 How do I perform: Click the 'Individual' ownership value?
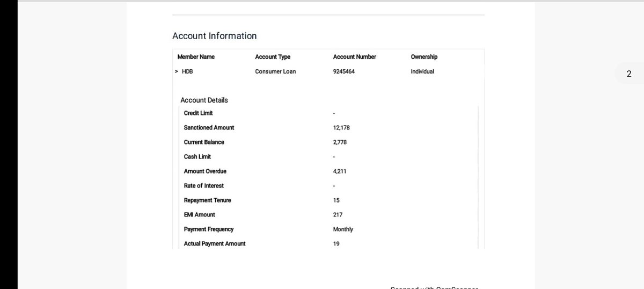tap(422, 71)
